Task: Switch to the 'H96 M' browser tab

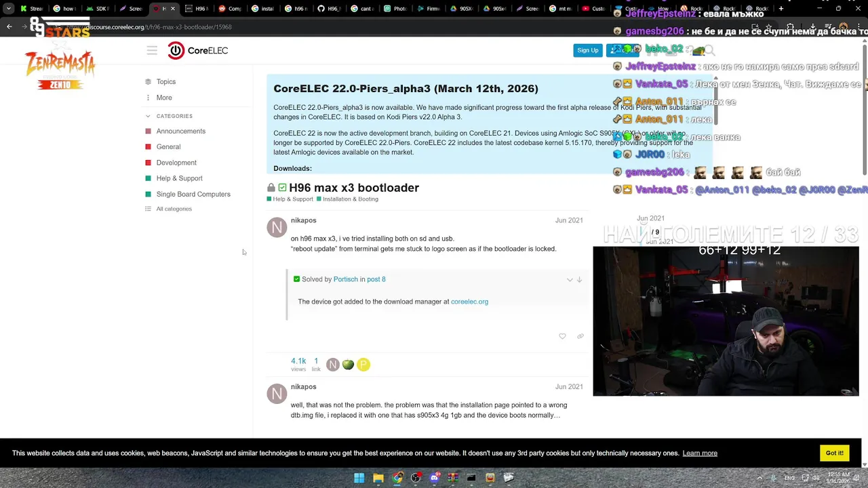Action: click(197, 9)
